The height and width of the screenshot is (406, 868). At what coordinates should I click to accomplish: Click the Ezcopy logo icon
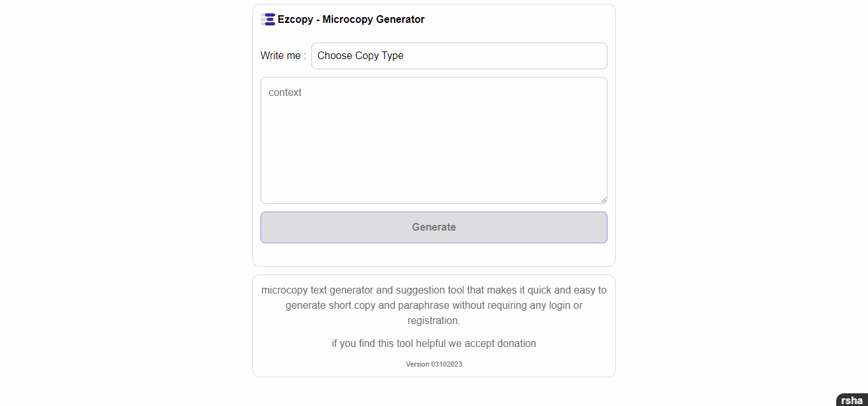tap(268, 20)
